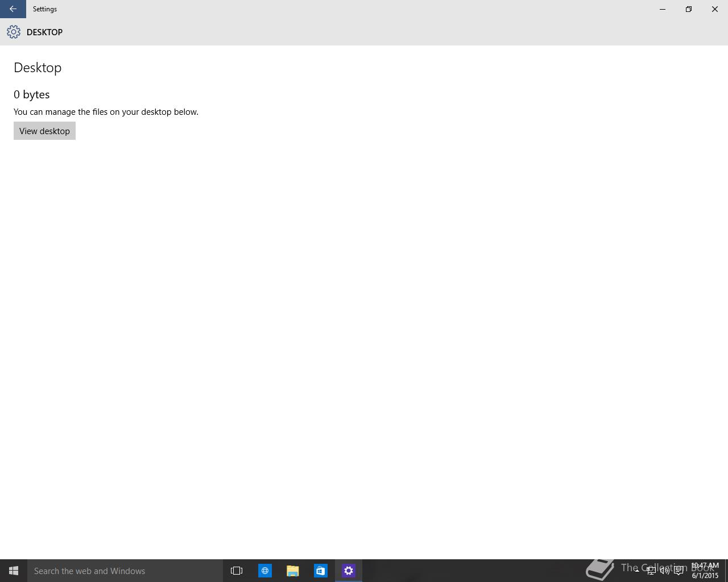Screen dimensions: 728x582
Task: Click the Settings gear icon beside DESKTOP
Action: pyautogui.click(x=14, y=32)
